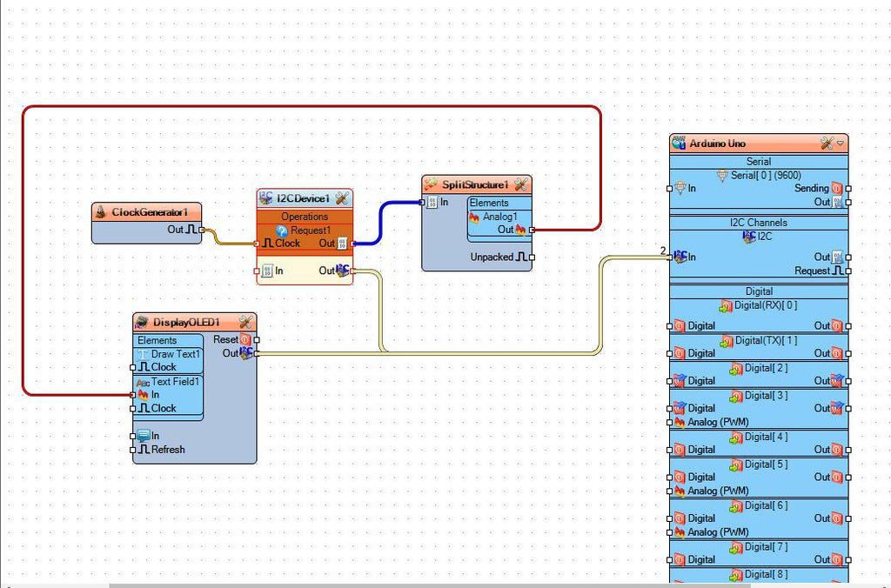Select the SplitStructure1 Unpacked output pin

[532, 257]
